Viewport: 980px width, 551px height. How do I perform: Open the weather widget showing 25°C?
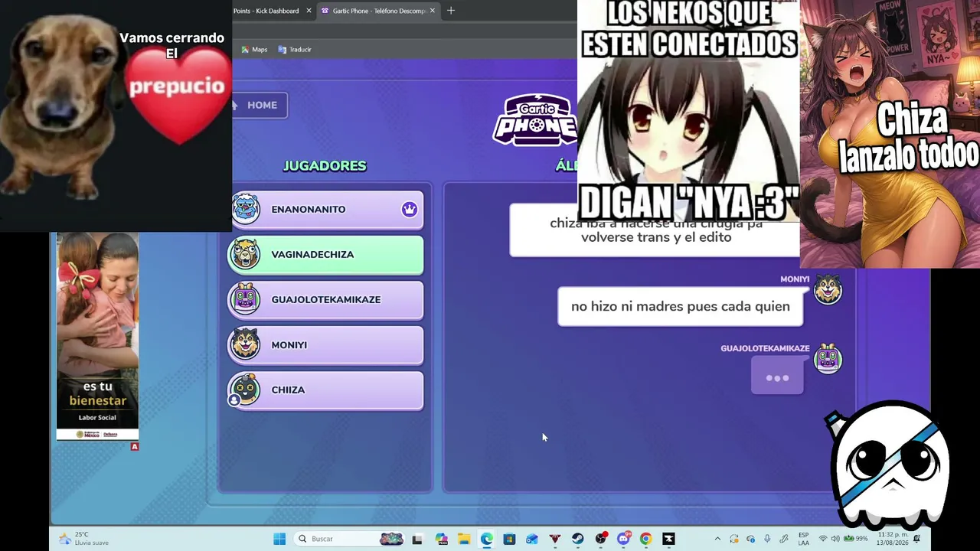(x=84, y=539)
